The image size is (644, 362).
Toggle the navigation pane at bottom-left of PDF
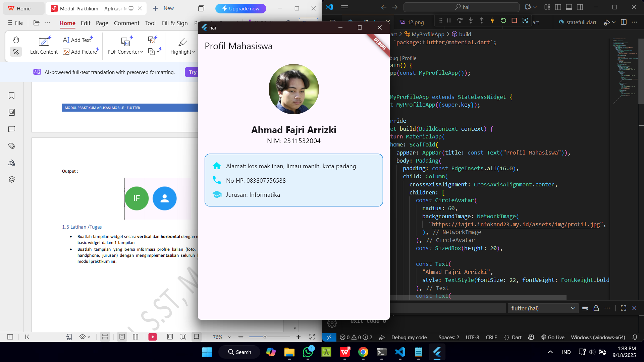coord(10,337)
